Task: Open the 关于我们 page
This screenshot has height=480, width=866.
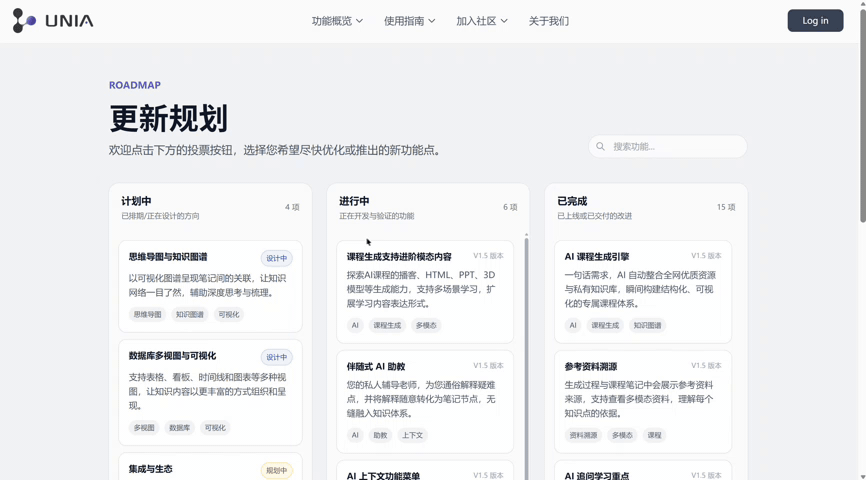Action: [x=548, y=21]
